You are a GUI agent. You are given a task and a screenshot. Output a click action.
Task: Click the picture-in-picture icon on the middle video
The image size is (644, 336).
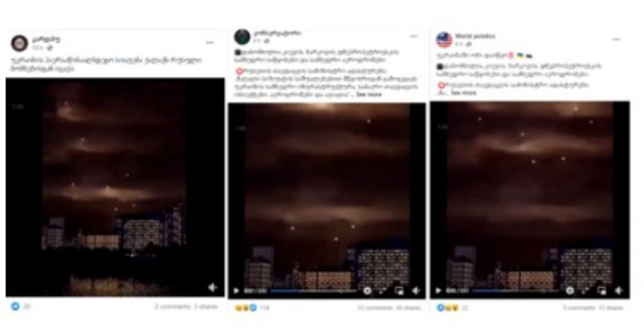399,291
